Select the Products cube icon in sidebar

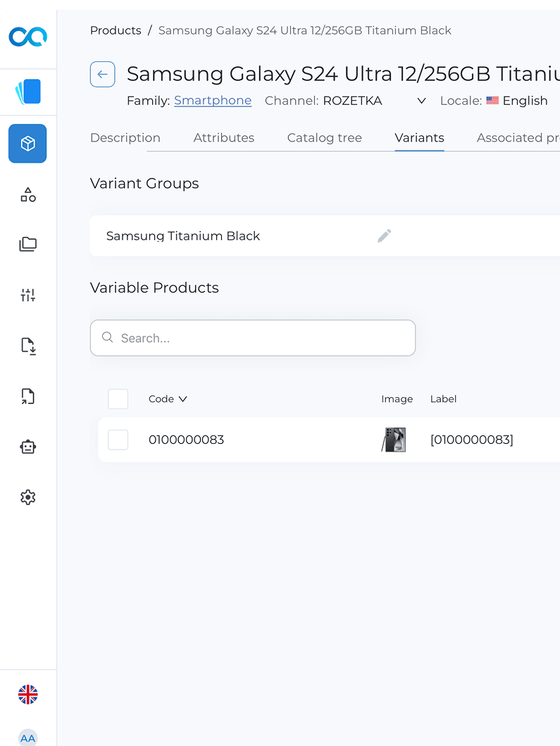click(27, 144)
